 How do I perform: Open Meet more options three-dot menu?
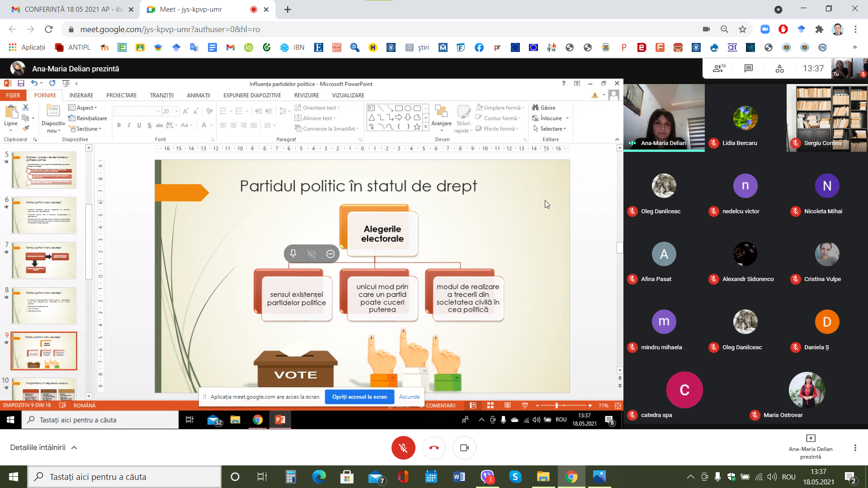click(855, 448)
